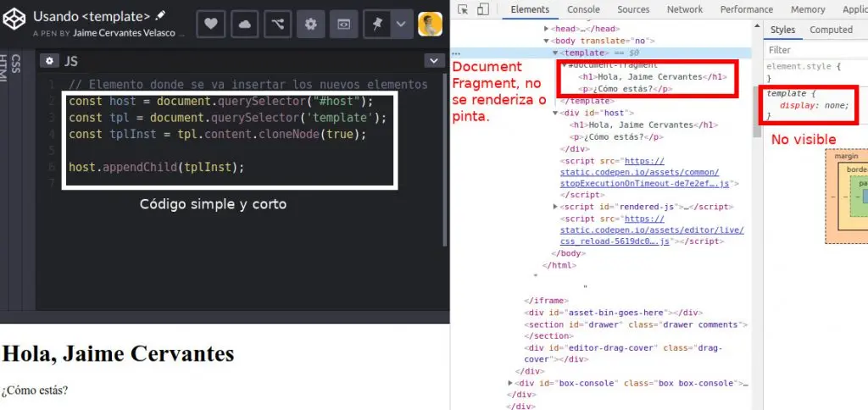Activate the DevTools inspect element icon
Screen dimensions: 868x410
[x=464, y=9]
